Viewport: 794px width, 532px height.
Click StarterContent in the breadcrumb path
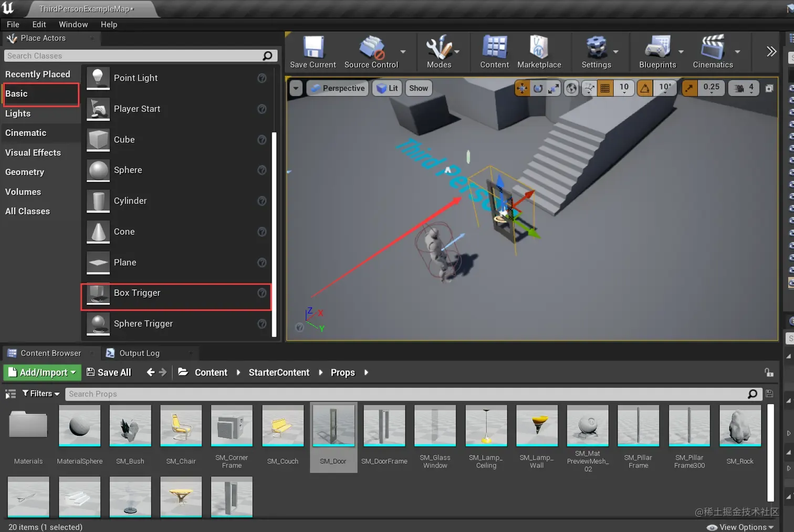(x=279, y=372)
